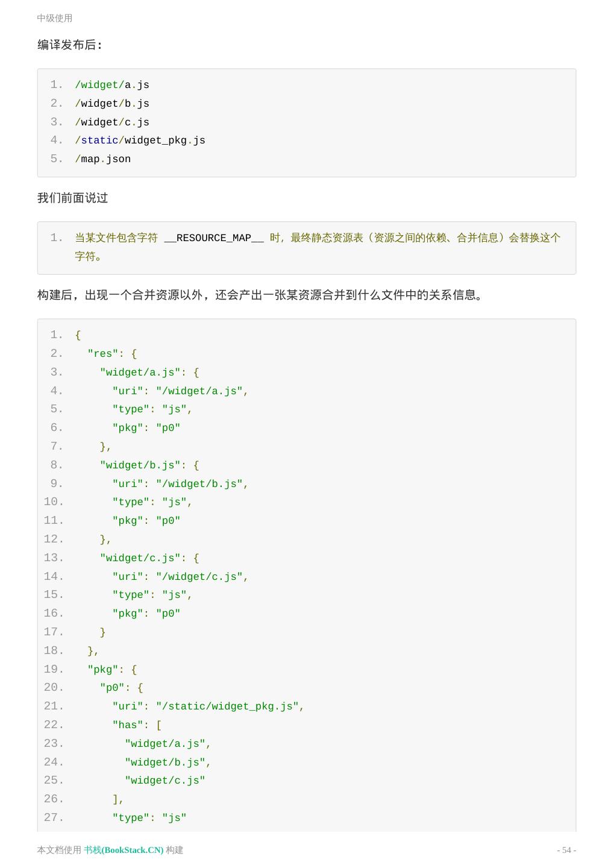The height and width of the screenshot is (868, 614).
Task: Open the 书栈(BookStack.CN) footer link
Action: click(x=124, y=850)
